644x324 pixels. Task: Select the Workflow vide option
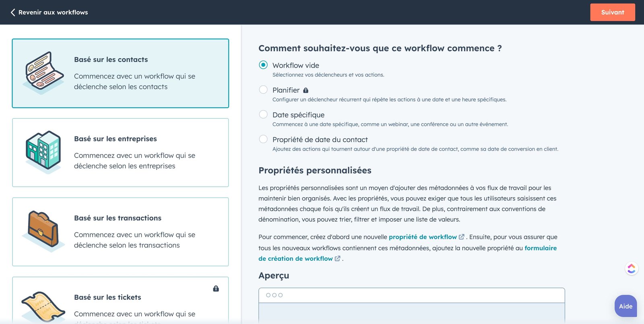coord(263,64)
